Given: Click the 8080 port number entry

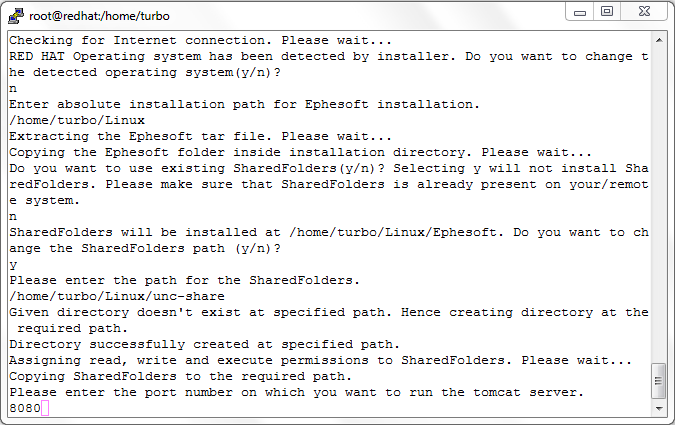Looking at the screenshot, I should tap(25, 408).
